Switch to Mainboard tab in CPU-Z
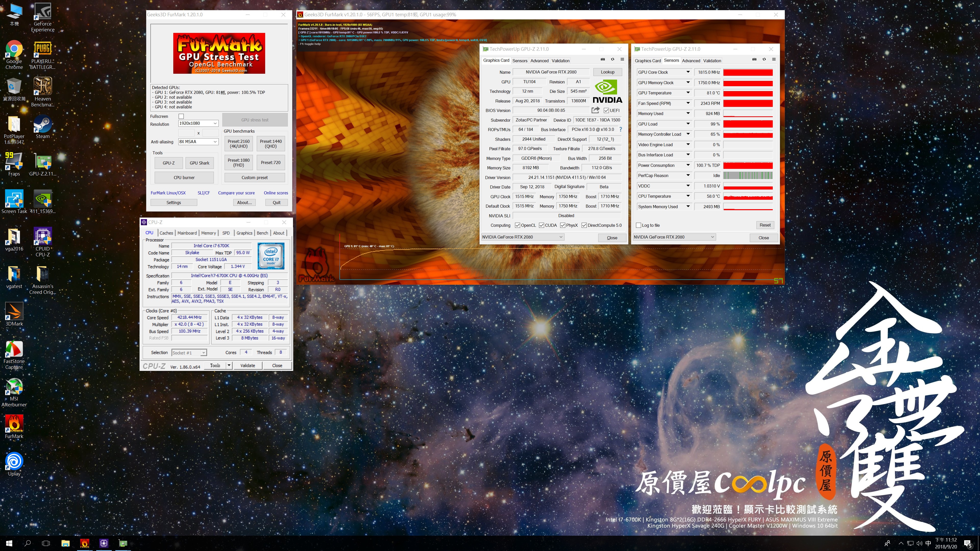Viewport: 980px width, 551px height. point(187,233)
